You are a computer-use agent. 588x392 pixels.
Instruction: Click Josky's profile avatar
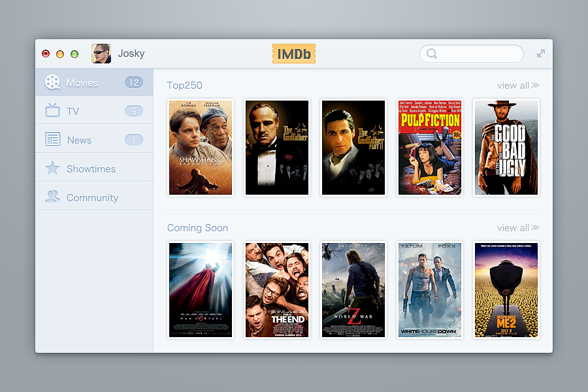pyautogui.click(x=101, y=54)
